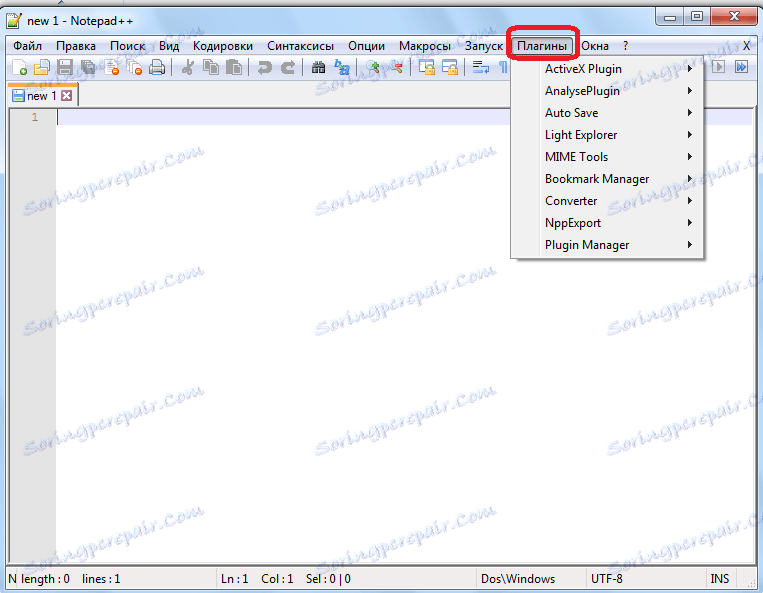763x593 pixels.
Task: Close the document with X in the menu bar
Action: [746, 46]
